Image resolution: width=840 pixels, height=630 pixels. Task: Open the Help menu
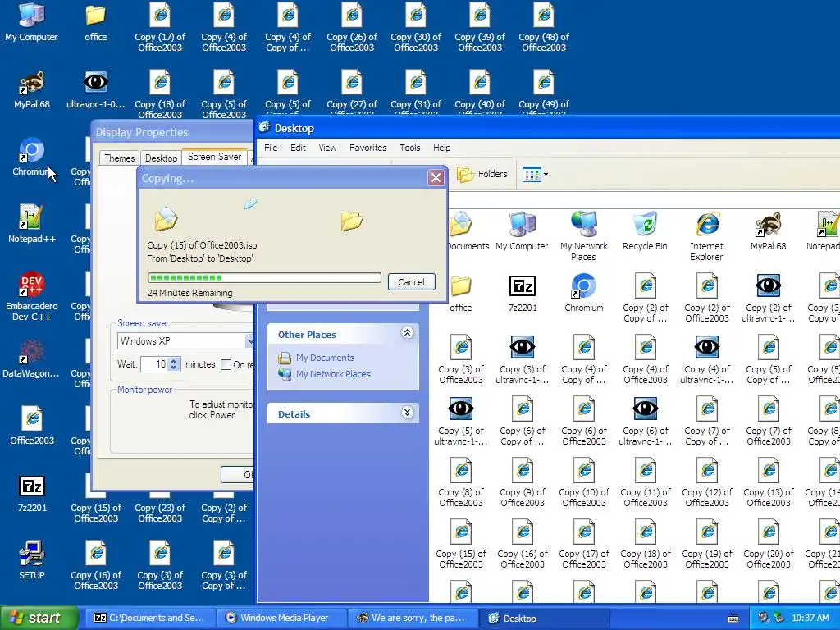click(x=441, y=148)
